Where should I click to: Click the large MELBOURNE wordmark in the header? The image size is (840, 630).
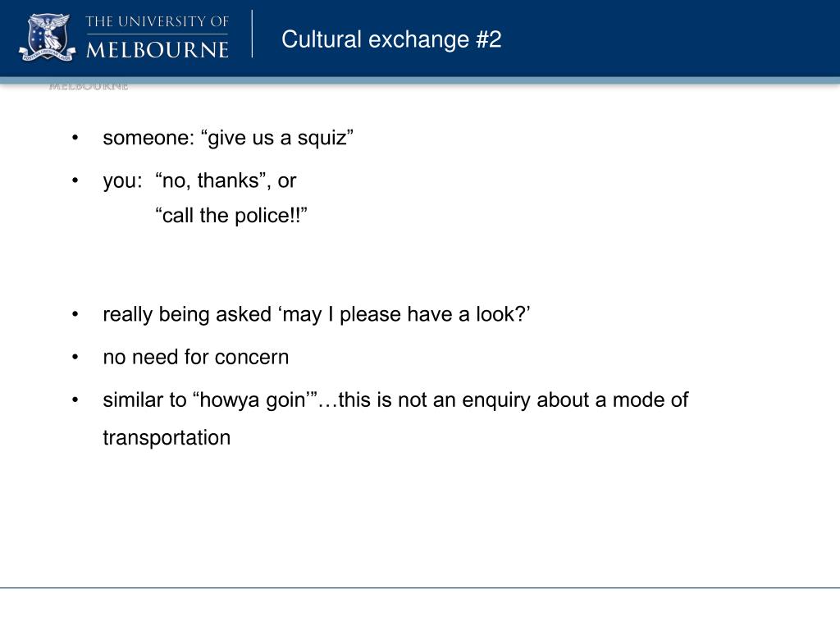[x=157, y=50]
